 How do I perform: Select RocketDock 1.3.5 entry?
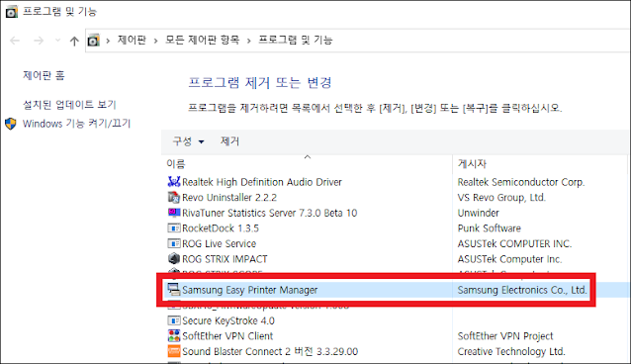click(x=221, y=228)
